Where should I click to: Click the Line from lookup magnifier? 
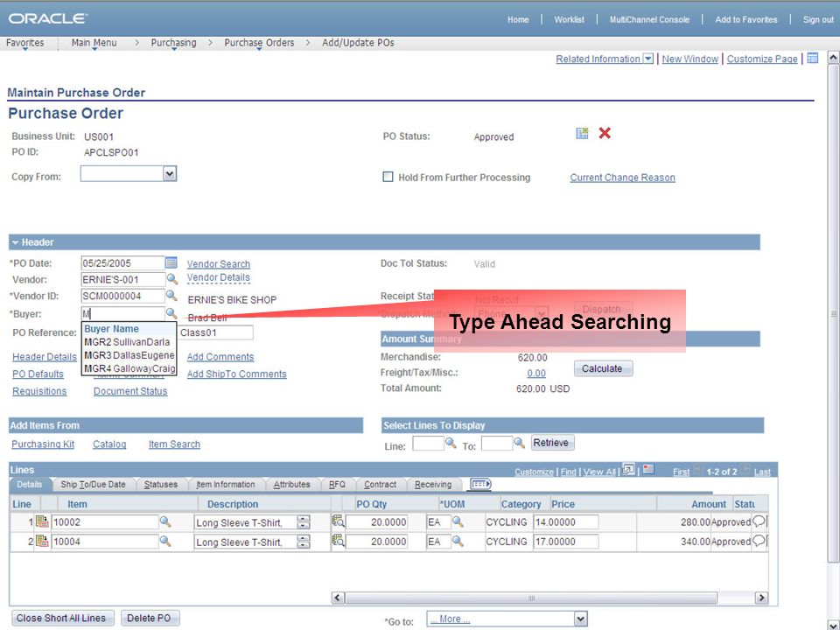pyautogui.click(x=451, y=443)
